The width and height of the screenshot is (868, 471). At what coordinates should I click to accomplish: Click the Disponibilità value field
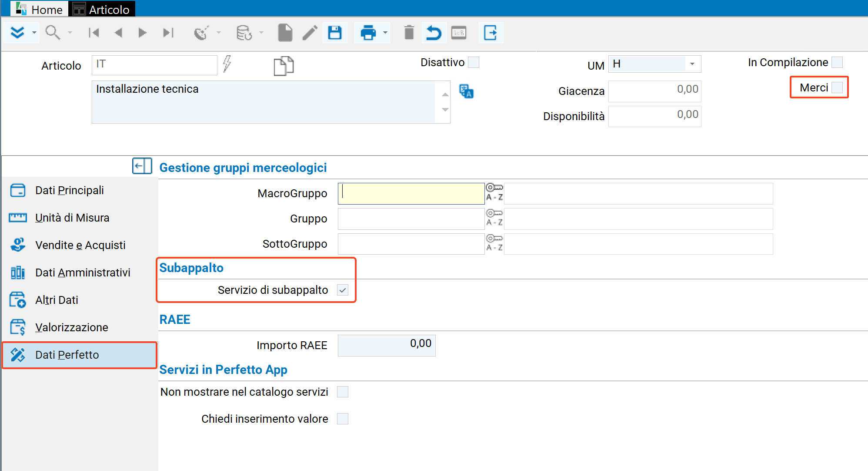(654, 116)
